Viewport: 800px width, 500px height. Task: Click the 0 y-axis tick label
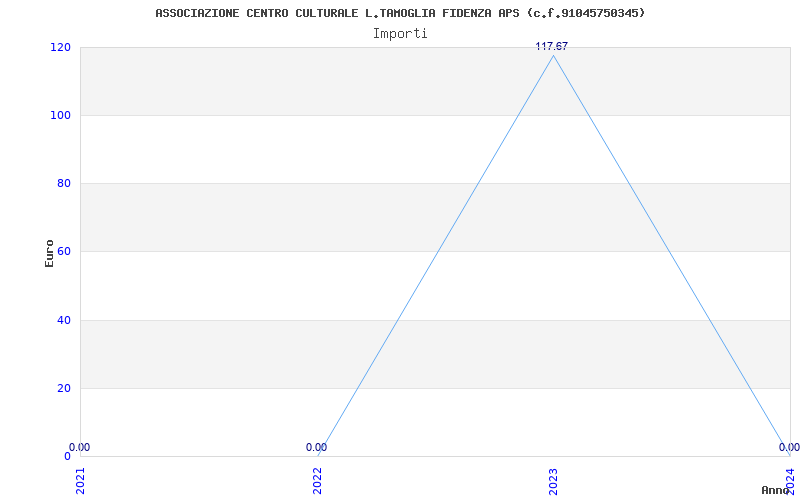67,456
